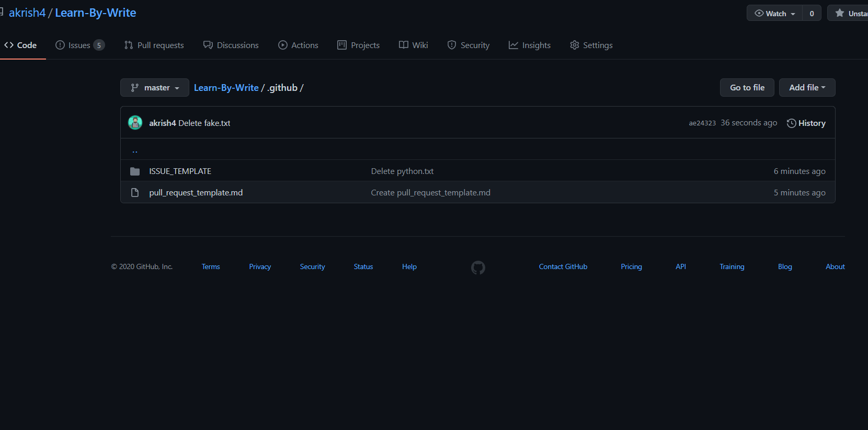Click the pull_request_template.md file icon
This screenshot has height=430, width=868.
135,193
